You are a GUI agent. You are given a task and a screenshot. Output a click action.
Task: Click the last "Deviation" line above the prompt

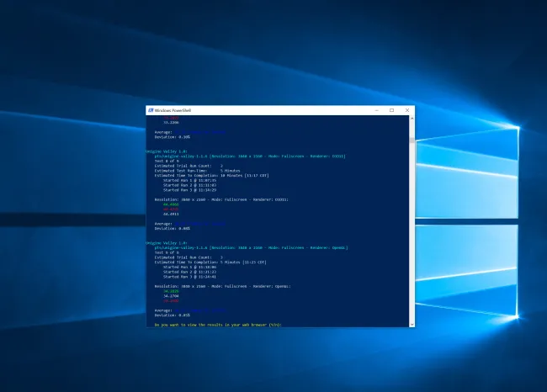click(173, 314)
